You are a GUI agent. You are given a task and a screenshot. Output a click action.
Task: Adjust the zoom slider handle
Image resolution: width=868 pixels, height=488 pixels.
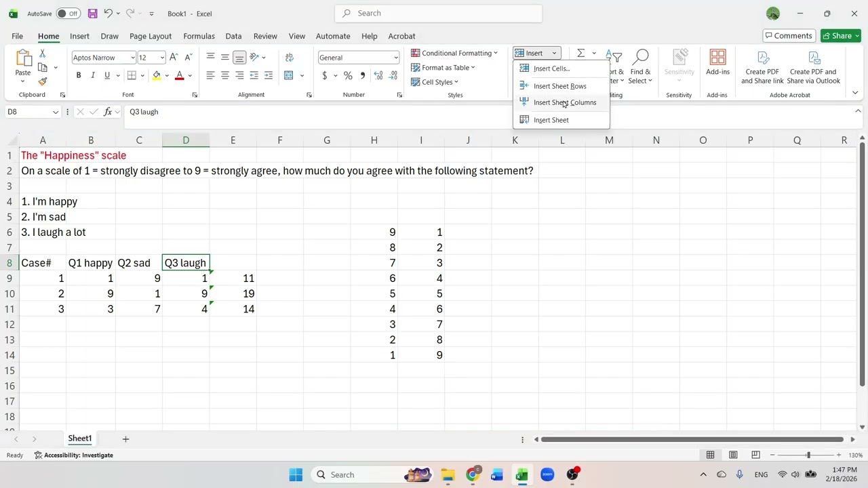[808, 455]
